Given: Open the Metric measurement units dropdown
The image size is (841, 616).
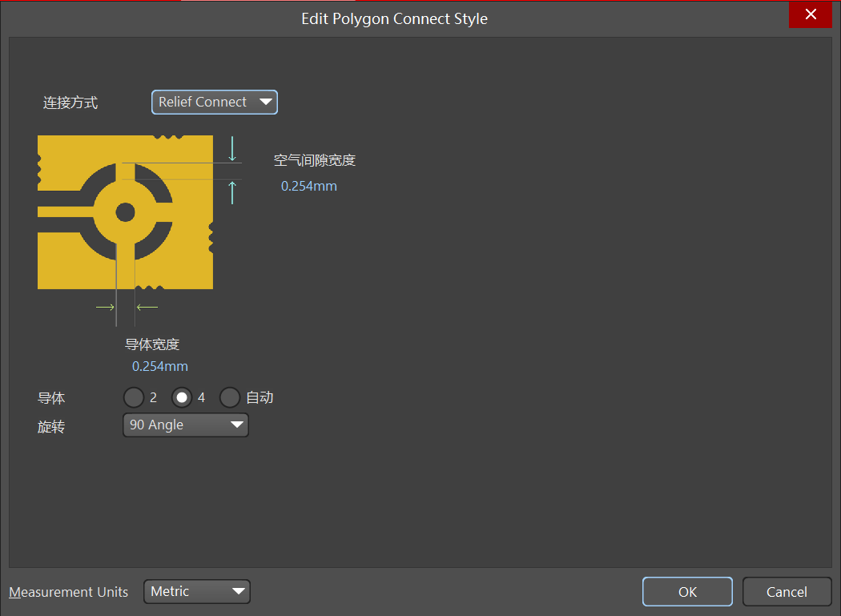Looking at the screenshot, I should [197, 592].
